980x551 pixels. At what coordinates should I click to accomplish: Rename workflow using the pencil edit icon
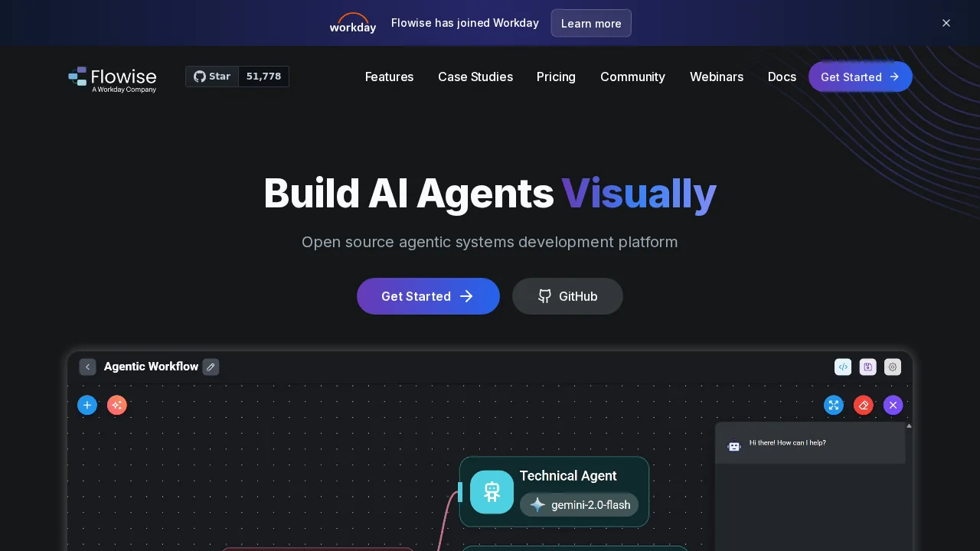coord(211,367)
